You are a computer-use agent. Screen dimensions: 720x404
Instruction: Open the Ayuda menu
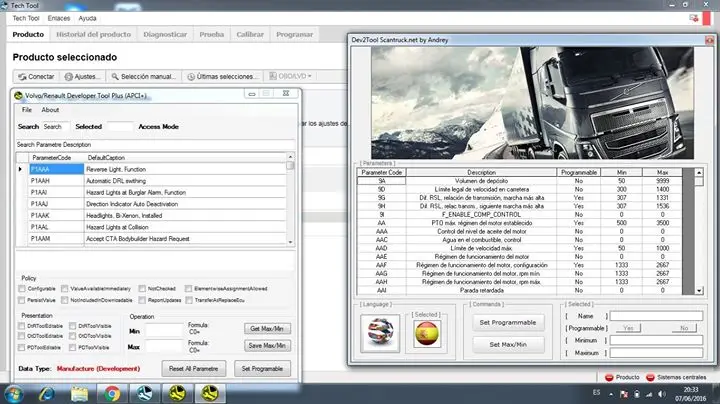(x=87, y=18)
